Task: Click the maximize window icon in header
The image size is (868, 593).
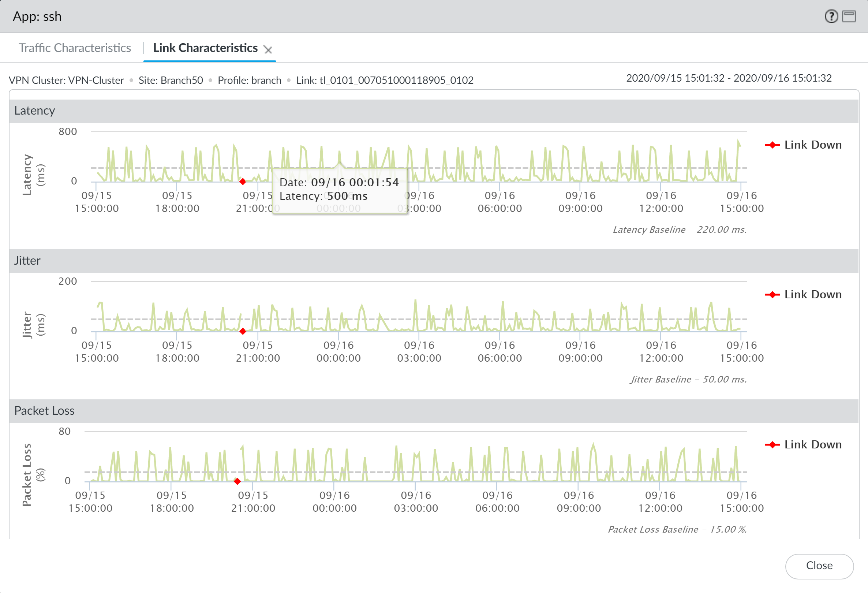Action: pos(849,16)
